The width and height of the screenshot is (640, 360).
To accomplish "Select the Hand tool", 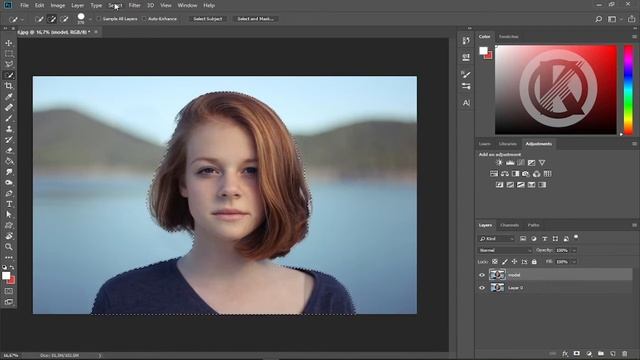I will pos(9,236).
